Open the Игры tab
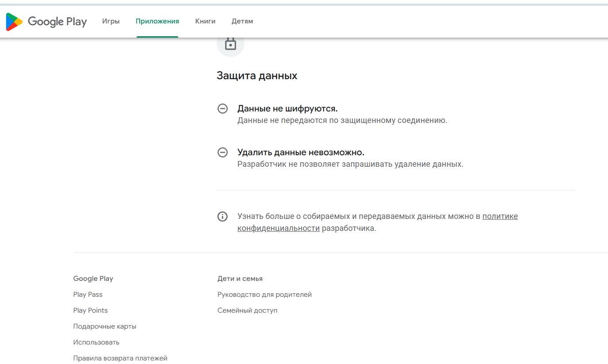The height and width of the screenshot is (364, 608). (x=111, y=21)
